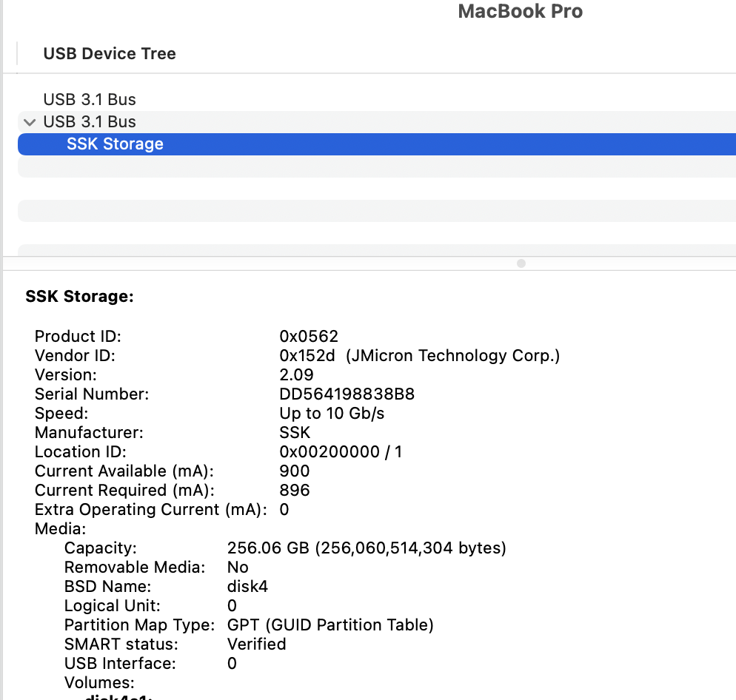
Task: Click the Partition Map Type: label
Action: 139,625
